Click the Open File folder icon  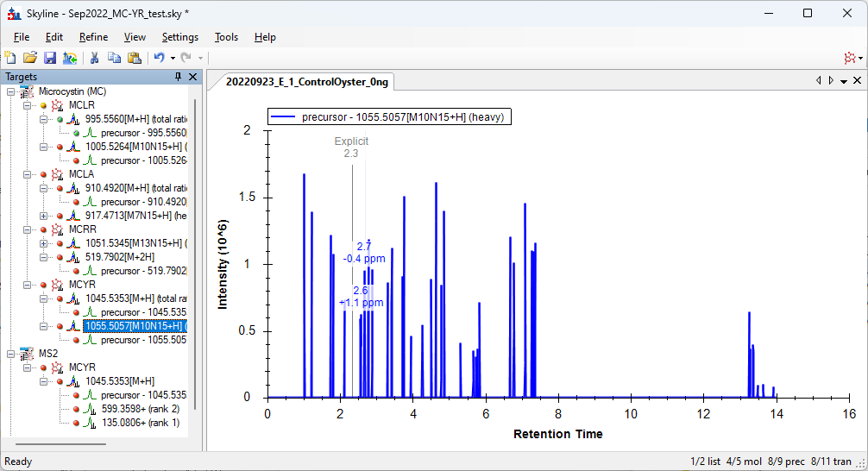(30, 58)
